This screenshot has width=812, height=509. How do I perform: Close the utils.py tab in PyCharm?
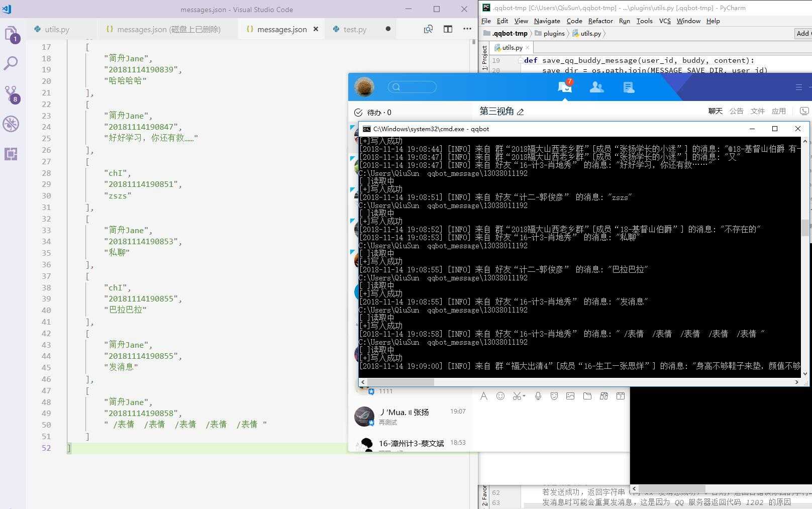point(528,47)
